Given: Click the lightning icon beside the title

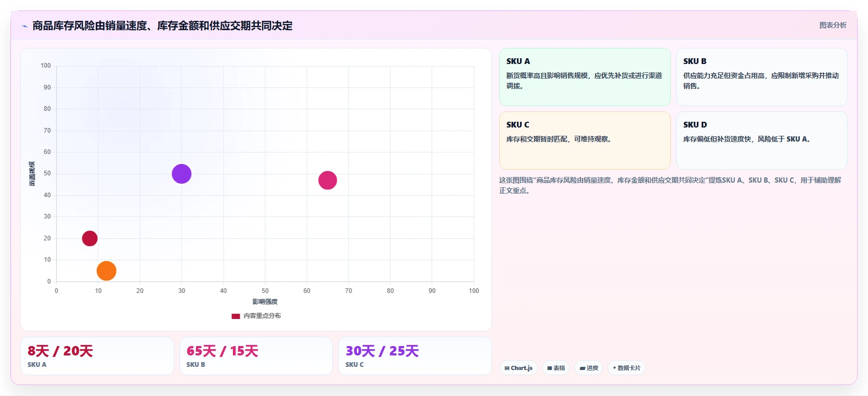Looking at the screenshot, I should [x=24, y=26].
